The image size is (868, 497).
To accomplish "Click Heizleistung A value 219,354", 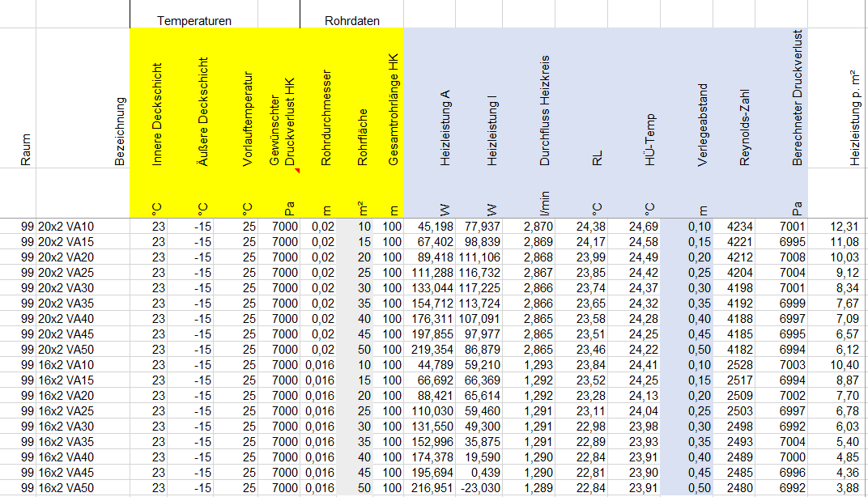I will point(430,350).
